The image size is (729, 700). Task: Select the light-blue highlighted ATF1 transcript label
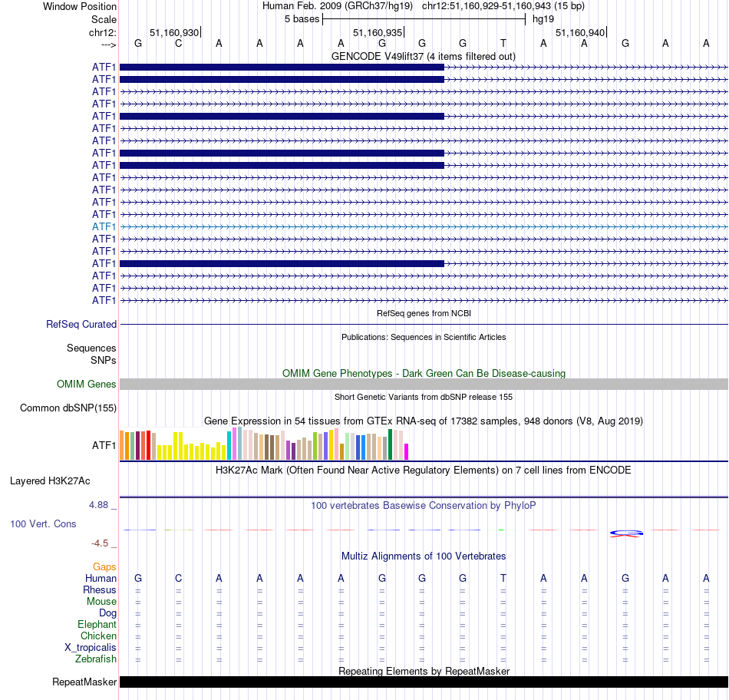104,226
